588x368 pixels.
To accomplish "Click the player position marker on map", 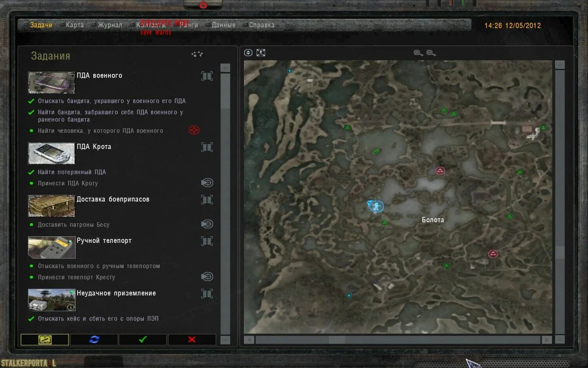I will (376, 206).
